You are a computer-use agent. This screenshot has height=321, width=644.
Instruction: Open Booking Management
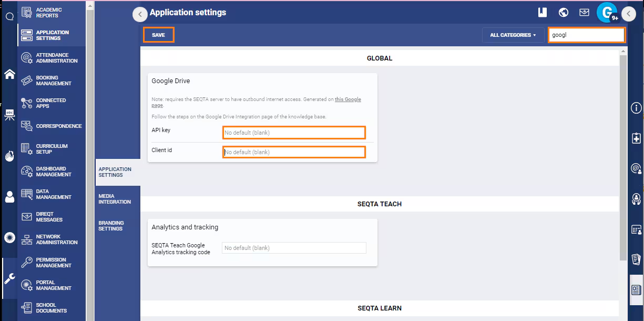coord(52,81)
